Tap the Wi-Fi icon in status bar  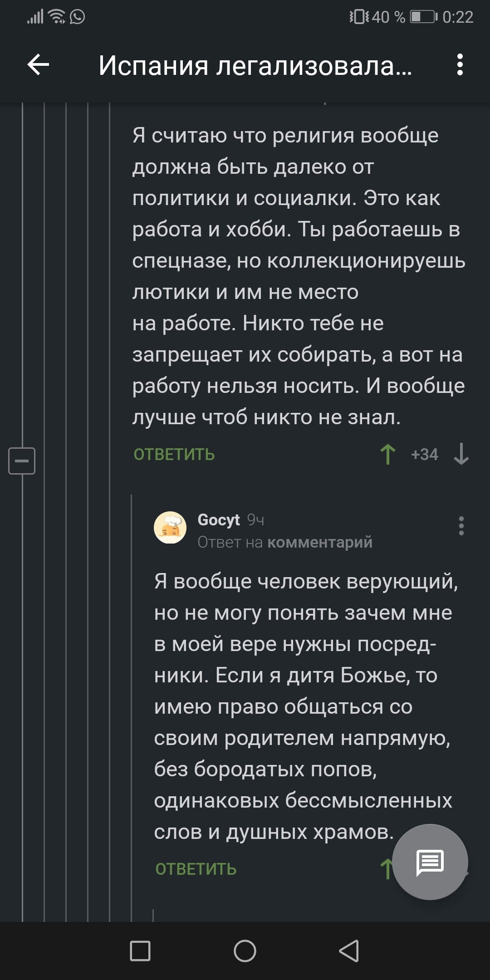click(x=57, y=17)
